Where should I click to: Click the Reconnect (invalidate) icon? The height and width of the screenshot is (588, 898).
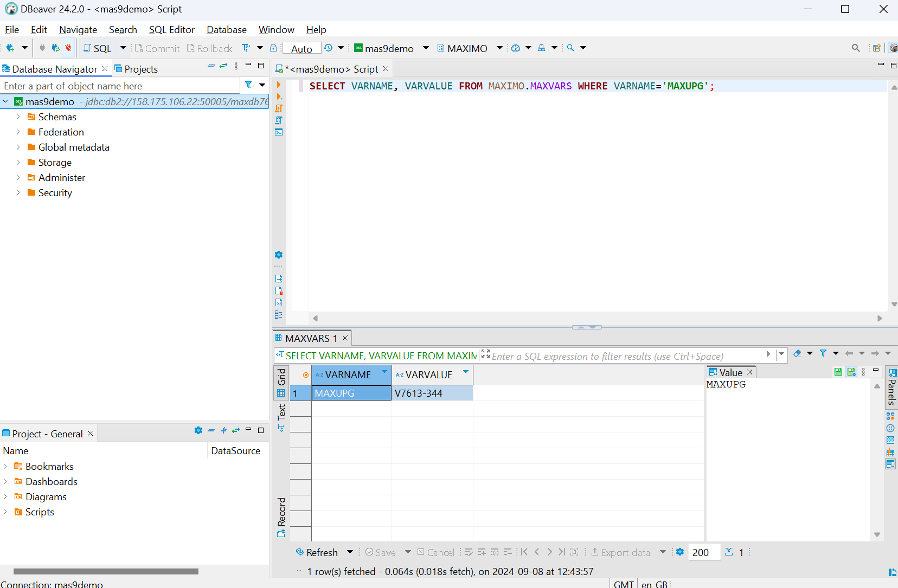click(55, 48)
